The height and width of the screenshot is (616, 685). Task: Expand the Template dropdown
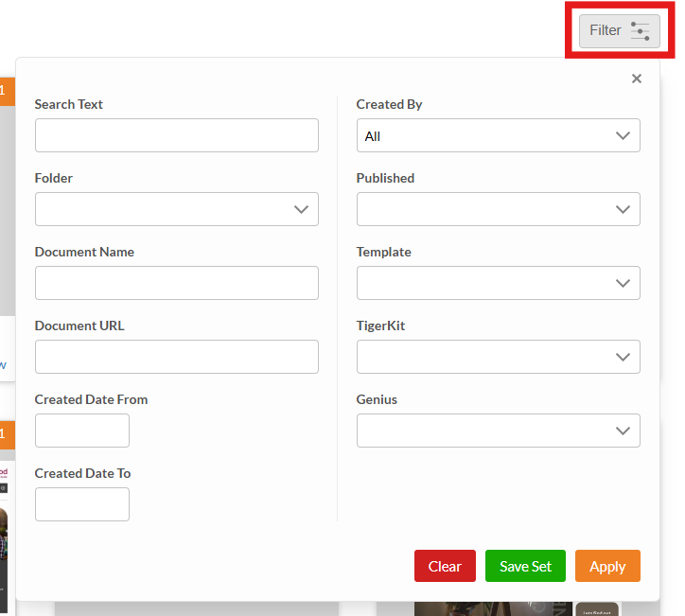coord(498,283)
